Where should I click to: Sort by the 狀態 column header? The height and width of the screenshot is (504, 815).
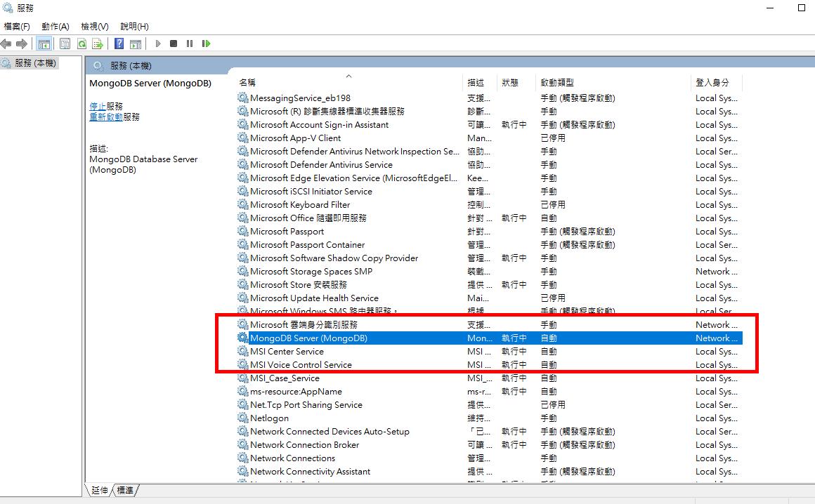[516, 82]
